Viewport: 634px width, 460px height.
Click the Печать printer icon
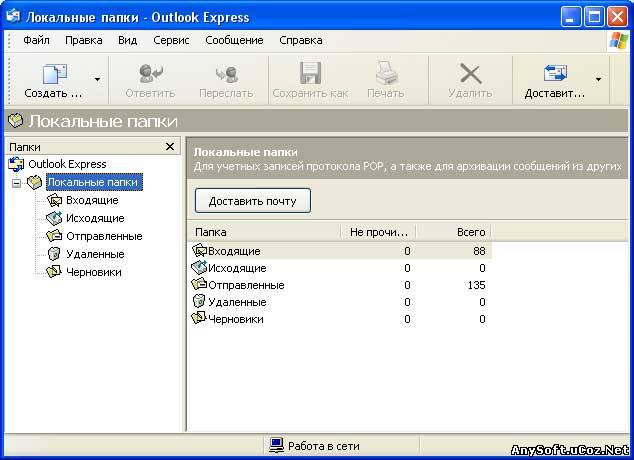[x=386, y=73]
